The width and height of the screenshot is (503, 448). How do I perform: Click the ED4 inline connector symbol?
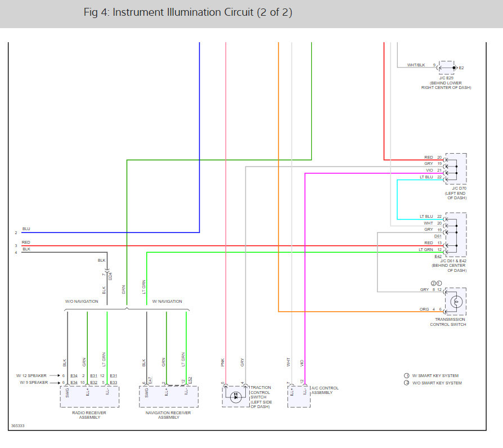tap(107, 271)
